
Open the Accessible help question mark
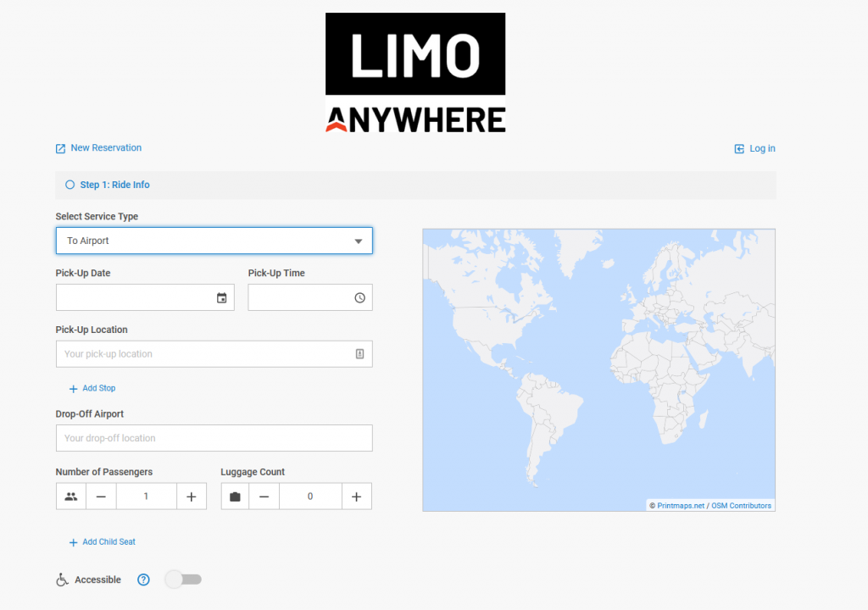pyautogui.click(x=143, y=579)
